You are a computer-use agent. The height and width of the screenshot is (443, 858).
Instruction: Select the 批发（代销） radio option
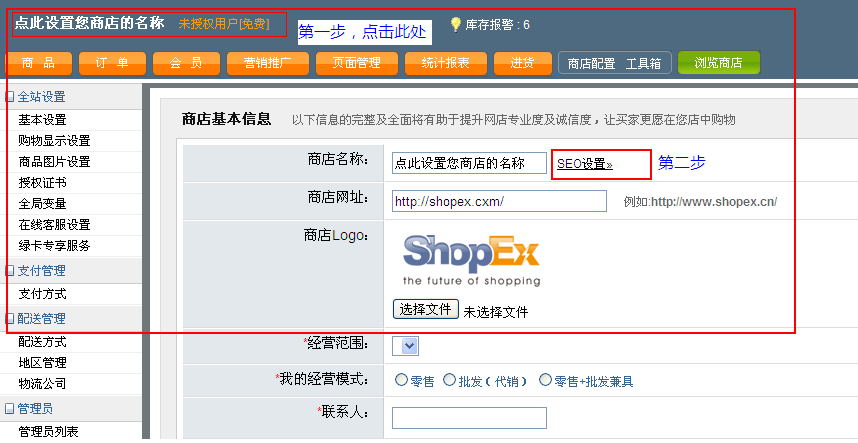(449, 380)
